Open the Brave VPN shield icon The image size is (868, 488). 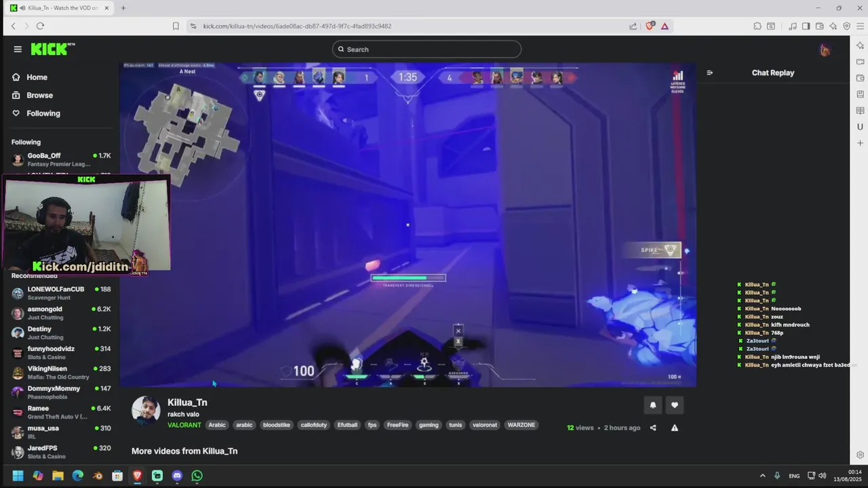click(846, 26)
